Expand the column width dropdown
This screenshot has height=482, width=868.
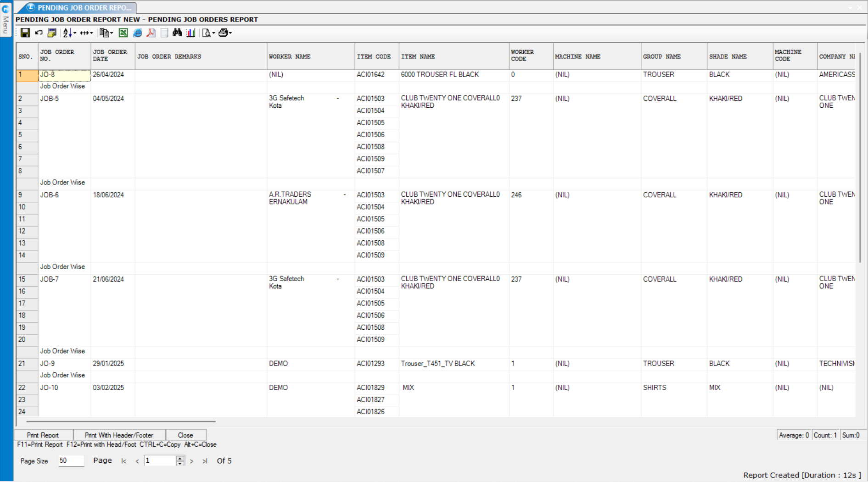(x=91, y=33)
